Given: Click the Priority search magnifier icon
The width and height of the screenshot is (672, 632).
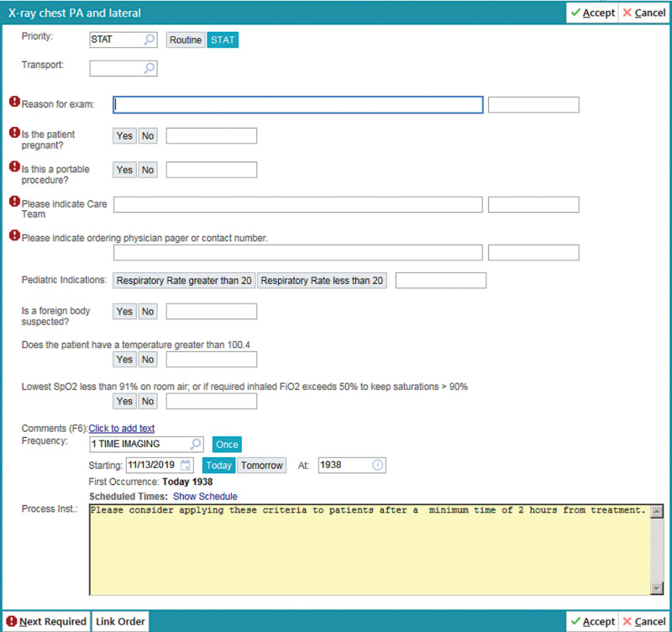Looking at the screenshot, I should (x=148, y=39).
